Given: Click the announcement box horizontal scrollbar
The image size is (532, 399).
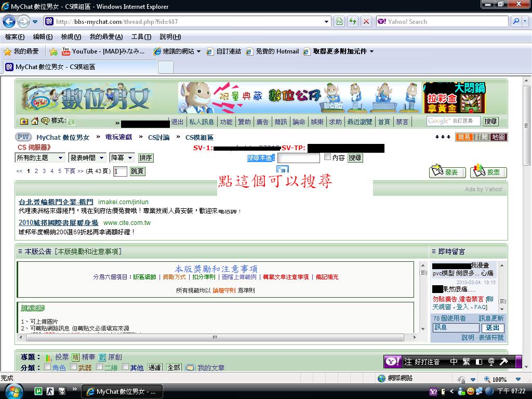Looking at the screenshot, I should tap(215, 337).
